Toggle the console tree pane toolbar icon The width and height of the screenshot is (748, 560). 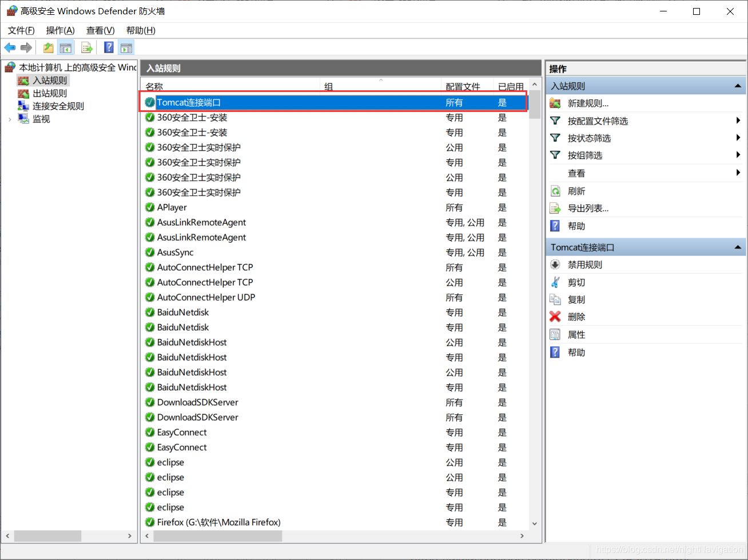(66, 47)
